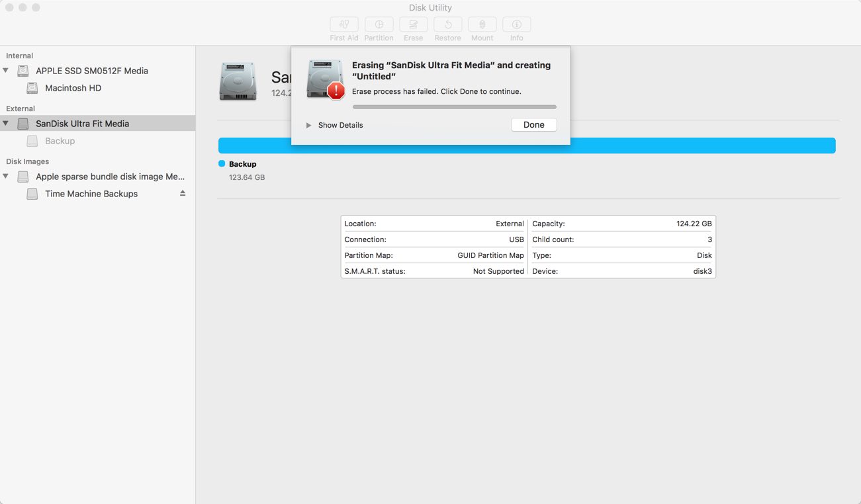Collapse the APPLE SSD SM0512F Media tree
The height and width of the screenshot is (504, 861).
[6, 70]
